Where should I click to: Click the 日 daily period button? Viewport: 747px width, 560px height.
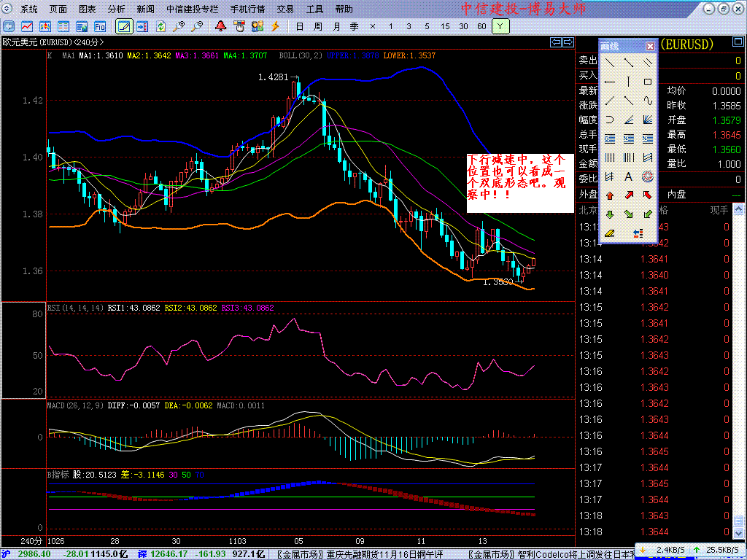[x=299, y=26]
